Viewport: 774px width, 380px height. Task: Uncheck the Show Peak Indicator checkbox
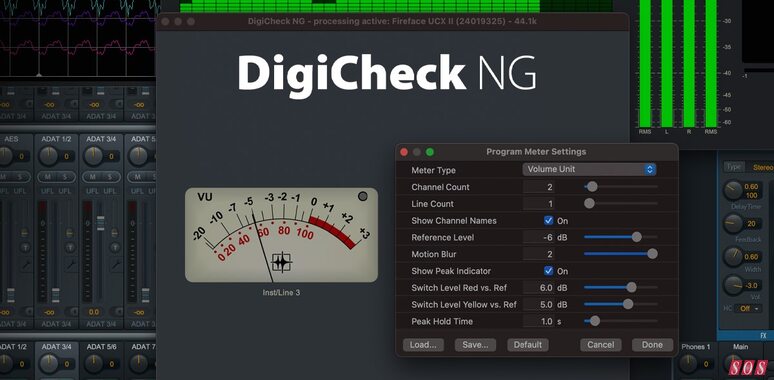coord(548,271)
